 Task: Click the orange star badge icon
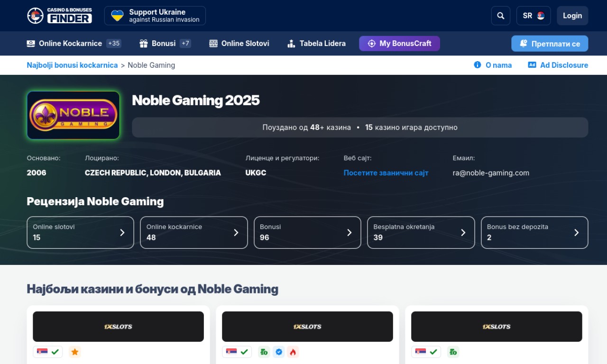pyautogui.click(x=74, y=352)
